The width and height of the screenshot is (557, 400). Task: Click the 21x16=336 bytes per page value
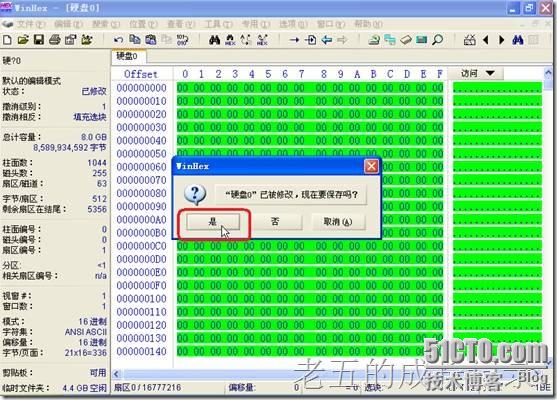pyautogui.click(x=86, y=352)
